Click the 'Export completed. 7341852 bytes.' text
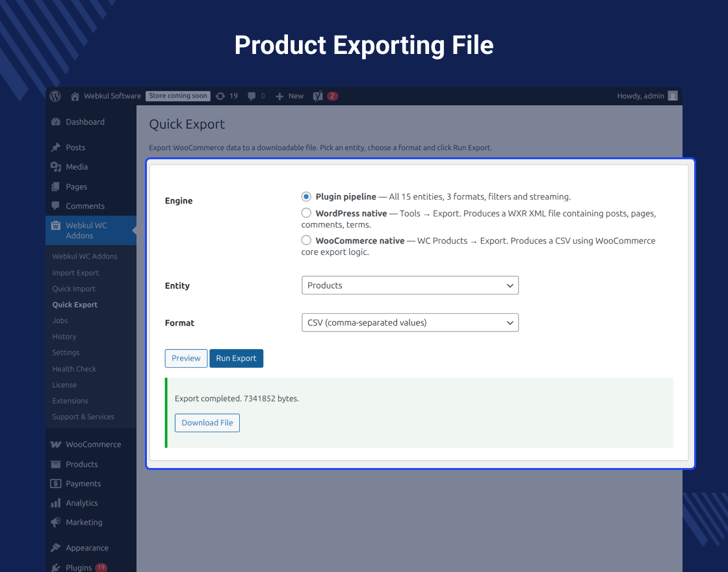Screen dimensions: 728x572 click(x=237, y=398)
